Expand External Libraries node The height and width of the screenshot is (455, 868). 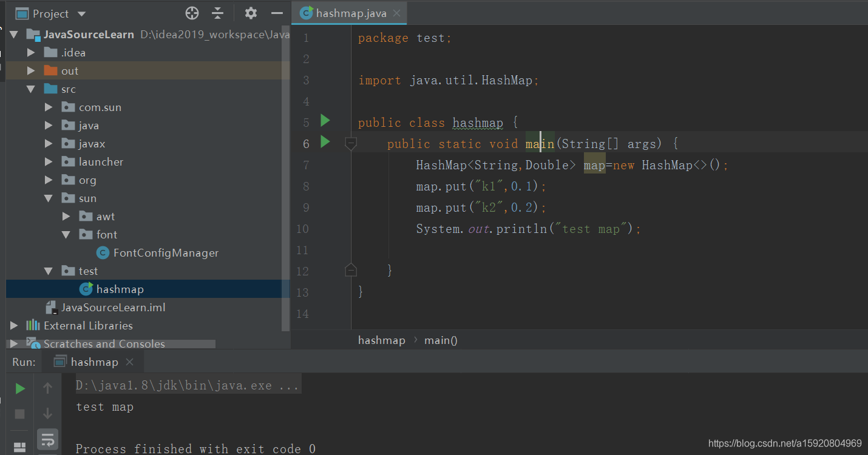tap(14, 326)
